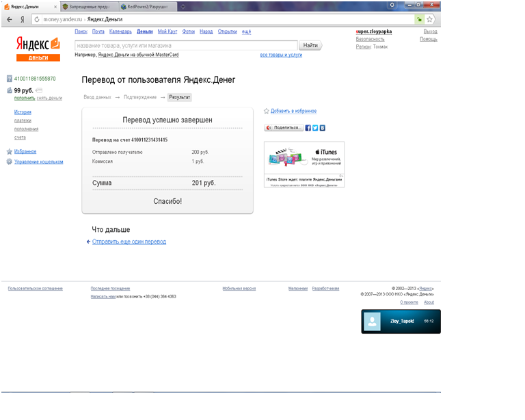525x420 pixels.
Task: Open платежи in sidebar
Action: [23, 120]
